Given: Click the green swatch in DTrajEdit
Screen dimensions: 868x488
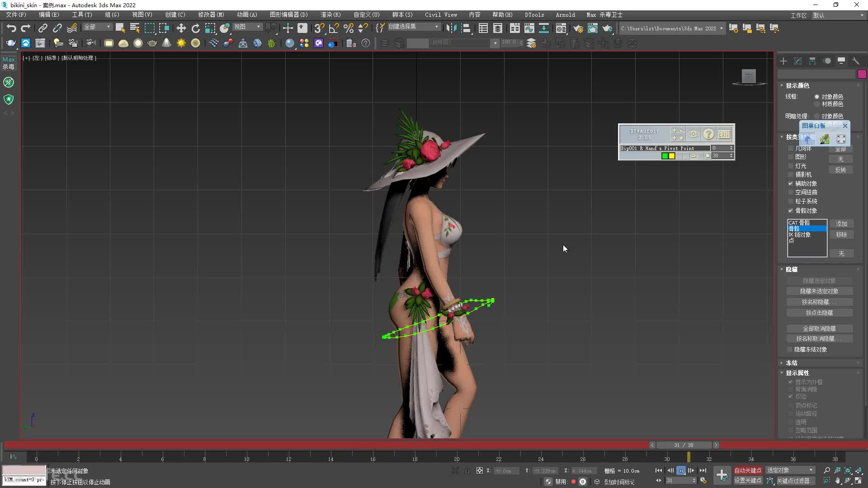Looking at the screenshot, I should [x=665, y=156].
